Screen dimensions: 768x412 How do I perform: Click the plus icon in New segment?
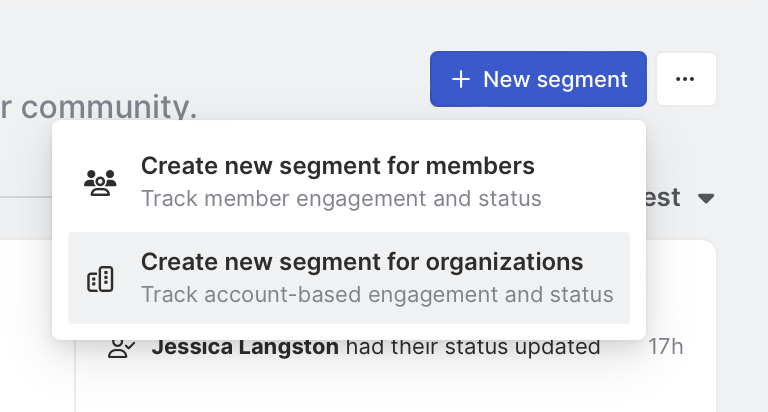(x=460, y=79)
